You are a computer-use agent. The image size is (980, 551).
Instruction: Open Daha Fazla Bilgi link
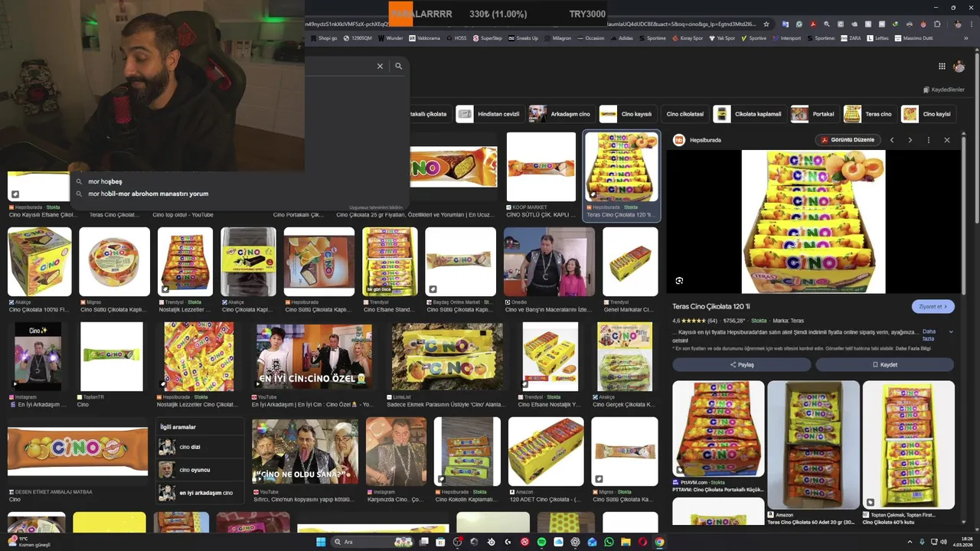[913, 348]
